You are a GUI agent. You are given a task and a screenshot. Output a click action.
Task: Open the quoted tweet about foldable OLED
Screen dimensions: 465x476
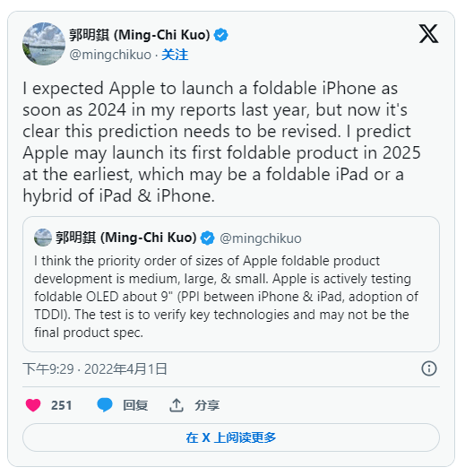(x=231, y=284)
